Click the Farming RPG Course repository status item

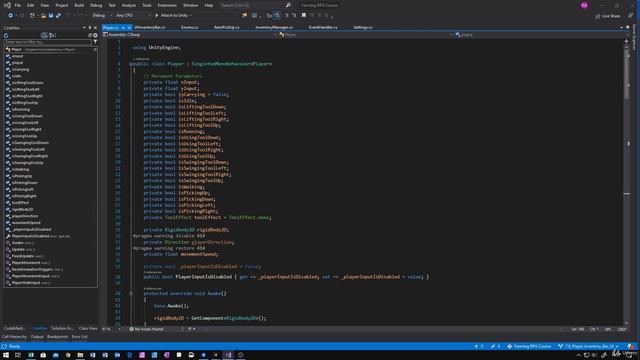[x=529, y=346]
